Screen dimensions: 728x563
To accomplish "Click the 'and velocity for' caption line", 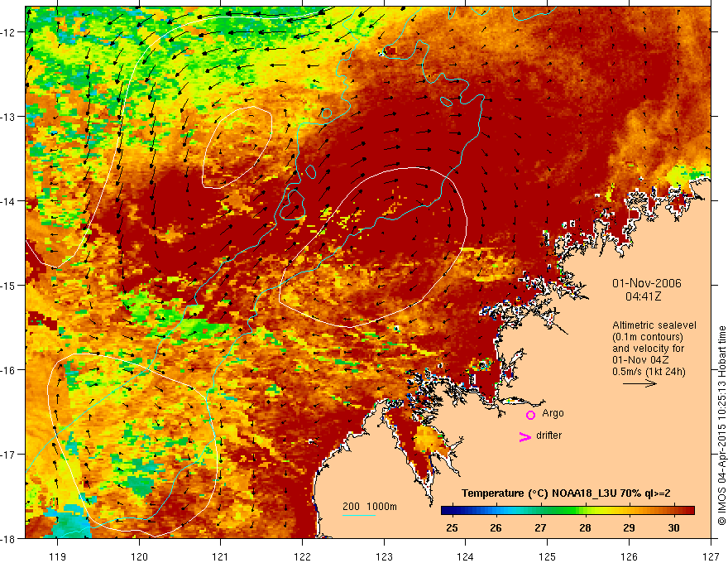I will 648,349.
